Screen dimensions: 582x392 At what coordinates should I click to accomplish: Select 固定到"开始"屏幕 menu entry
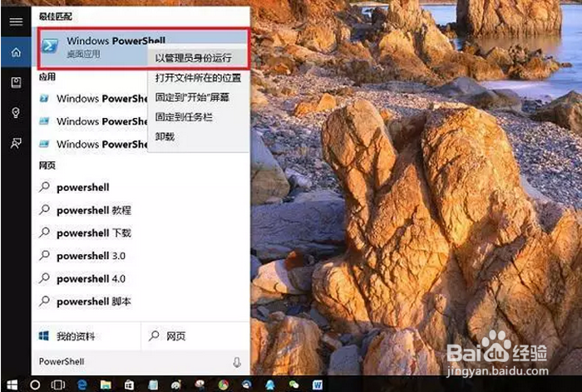click(198, 97)
